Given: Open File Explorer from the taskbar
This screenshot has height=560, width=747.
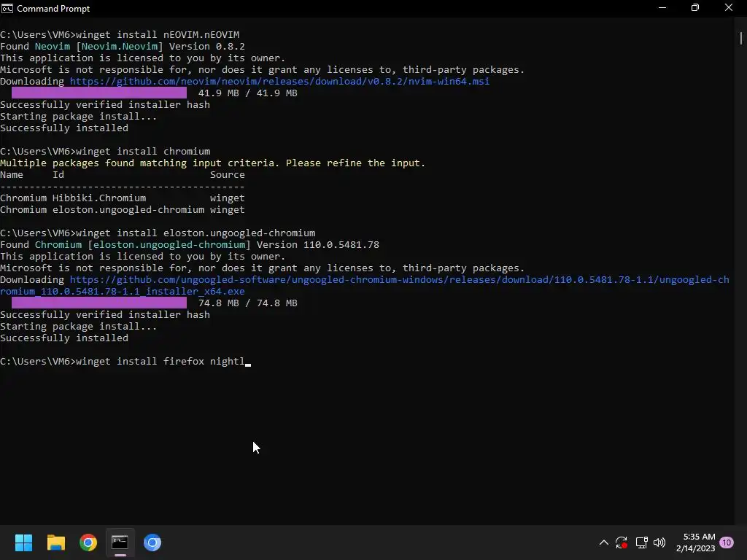Looking at the screenshot, I should tap(55, 542).
